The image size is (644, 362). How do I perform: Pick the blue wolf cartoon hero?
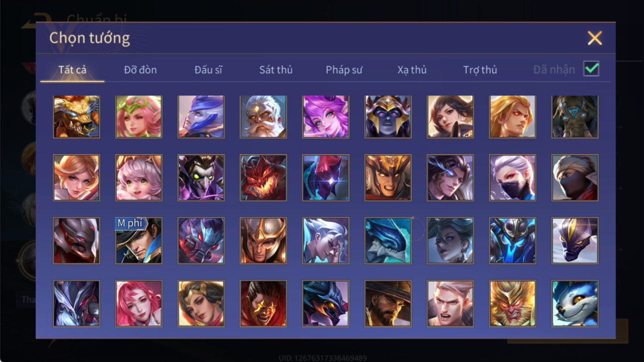point(575,303)
